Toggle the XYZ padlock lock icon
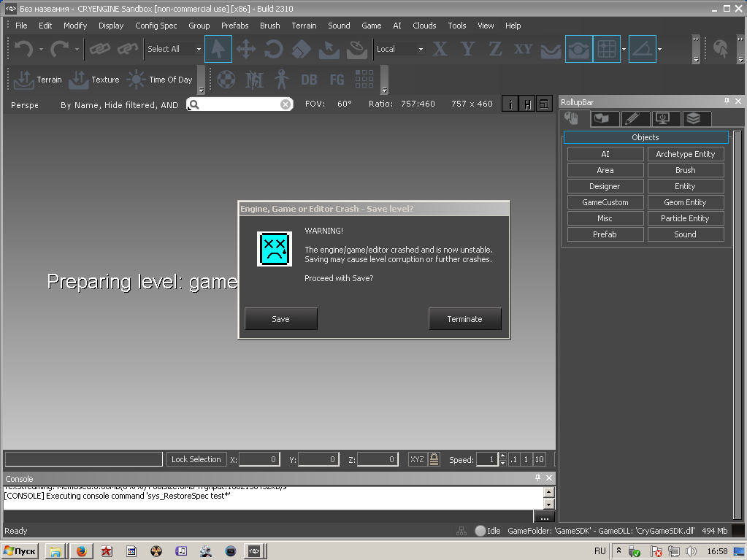This screenshot has width=747, height=560. point(434,459)
